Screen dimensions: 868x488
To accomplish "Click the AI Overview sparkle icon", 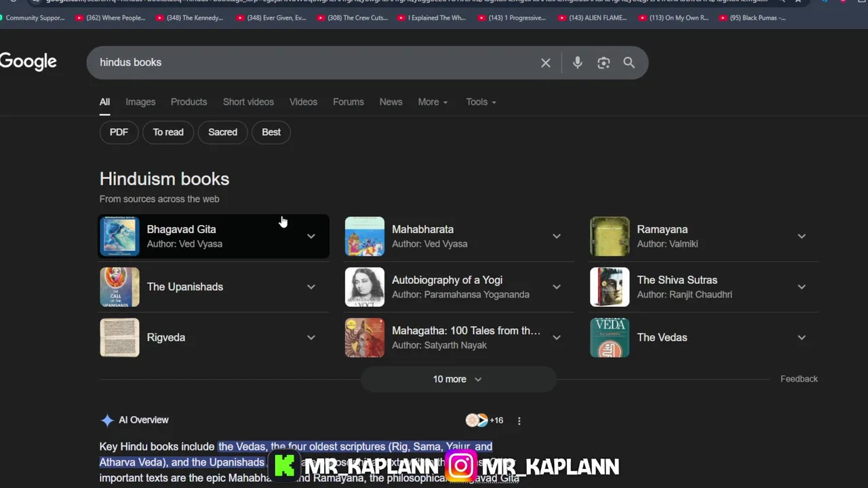I will 107,420.
